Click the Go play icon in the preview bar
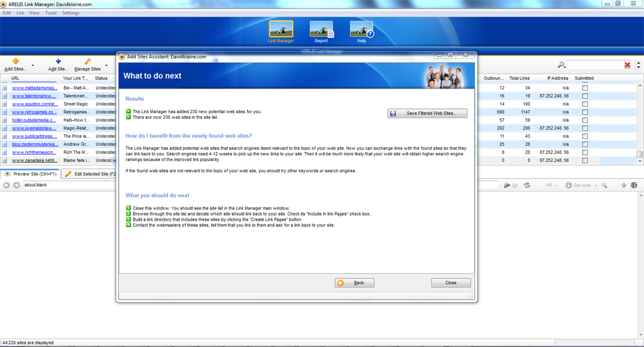 point(508,185)
